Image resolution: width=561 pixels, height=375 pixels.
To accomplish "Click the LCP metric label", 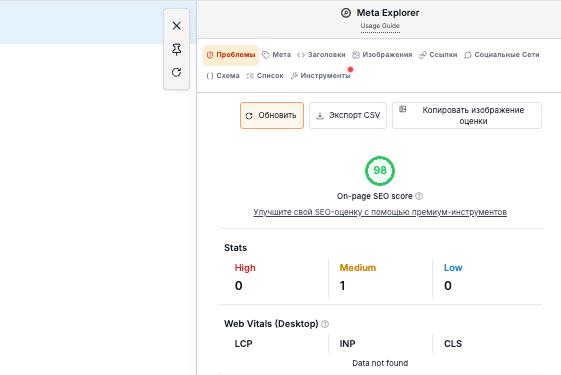I will click(243, 344).
